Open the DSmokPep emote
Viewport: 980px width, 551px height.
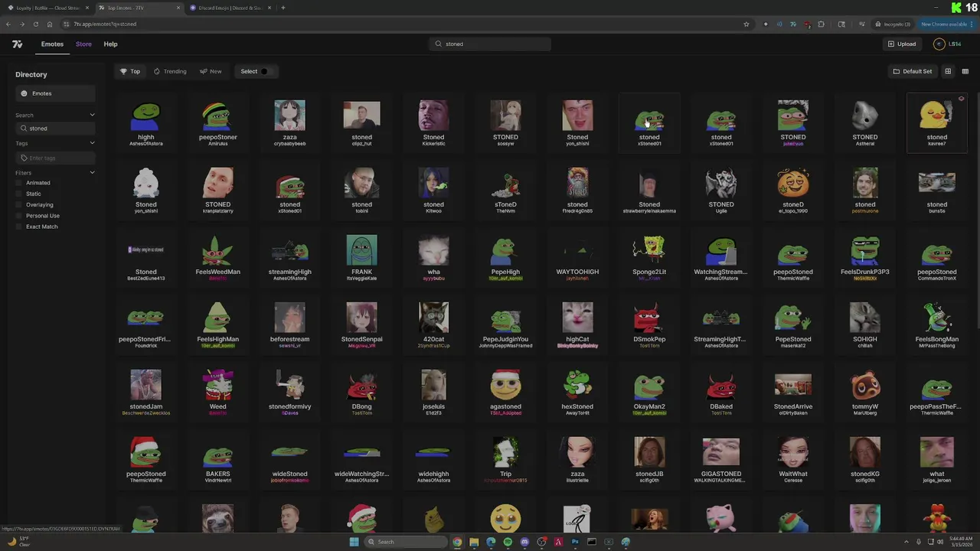click(x=649, y=324)
